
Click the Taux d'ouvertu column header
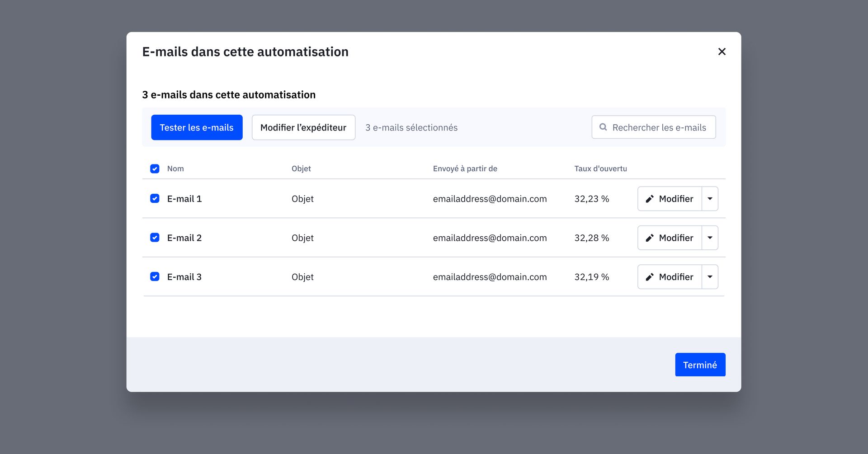[x=600, y=168]
